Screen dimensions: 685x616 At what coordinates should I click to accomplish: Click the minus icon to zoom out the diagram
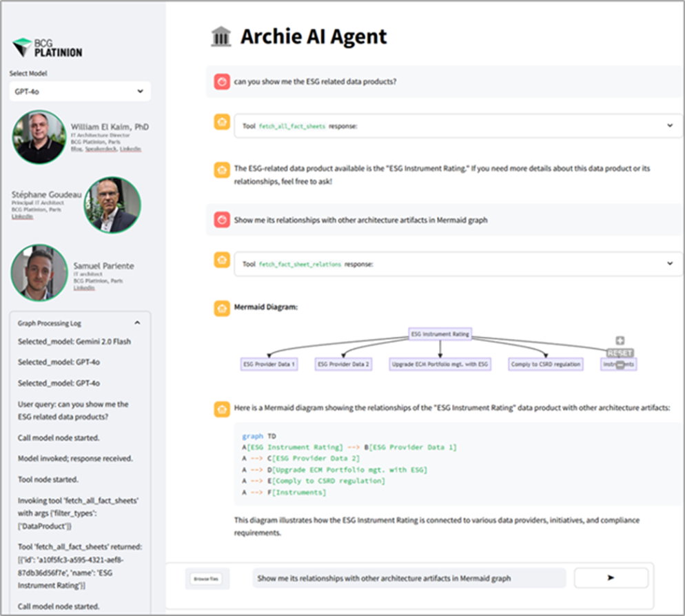pyautogui.click(x=620, y=365)
